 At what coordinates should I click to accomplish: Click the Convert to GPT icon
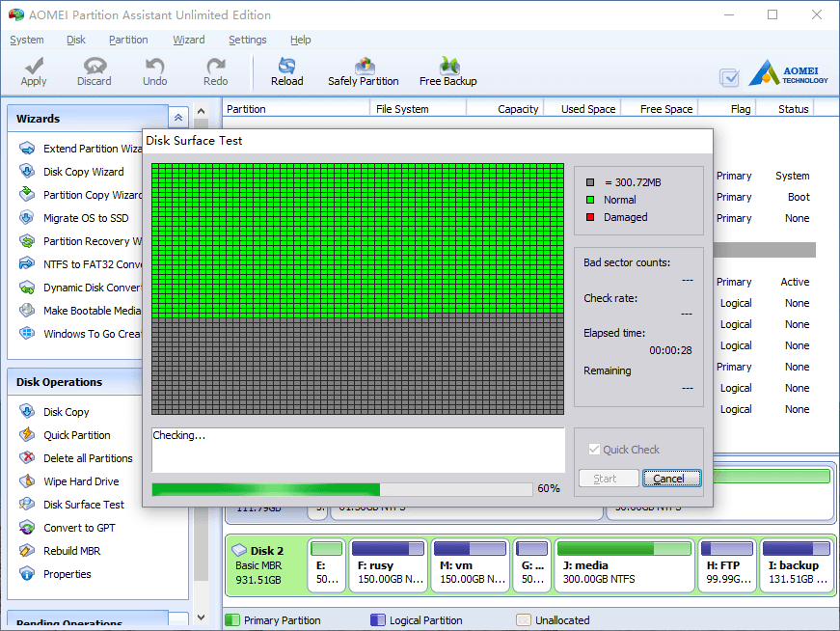pos(27,528)
